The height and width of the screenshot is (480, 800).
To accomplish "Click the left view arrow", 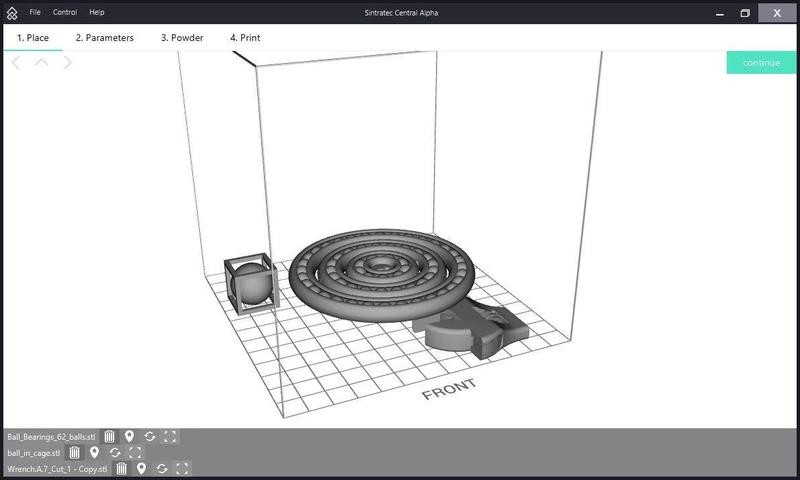I will click(x=16, y=62).
